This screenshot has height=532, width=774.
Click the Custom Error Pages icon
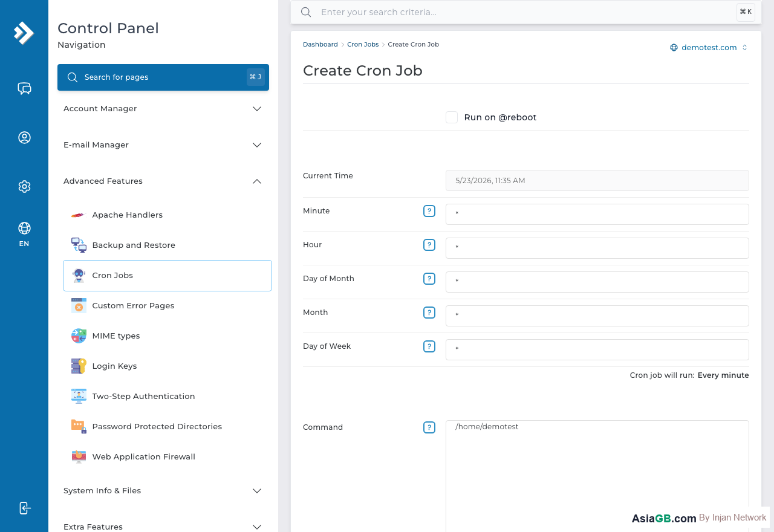click(x=79, y=306)
